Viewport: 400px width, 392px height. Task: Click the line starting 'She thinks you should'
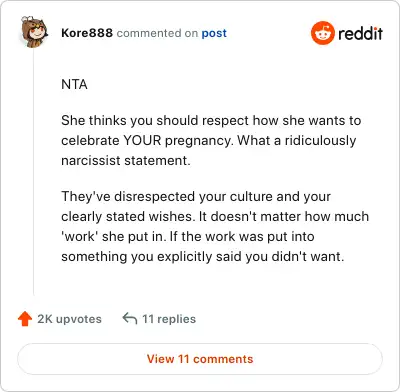(x=211, y=120)
